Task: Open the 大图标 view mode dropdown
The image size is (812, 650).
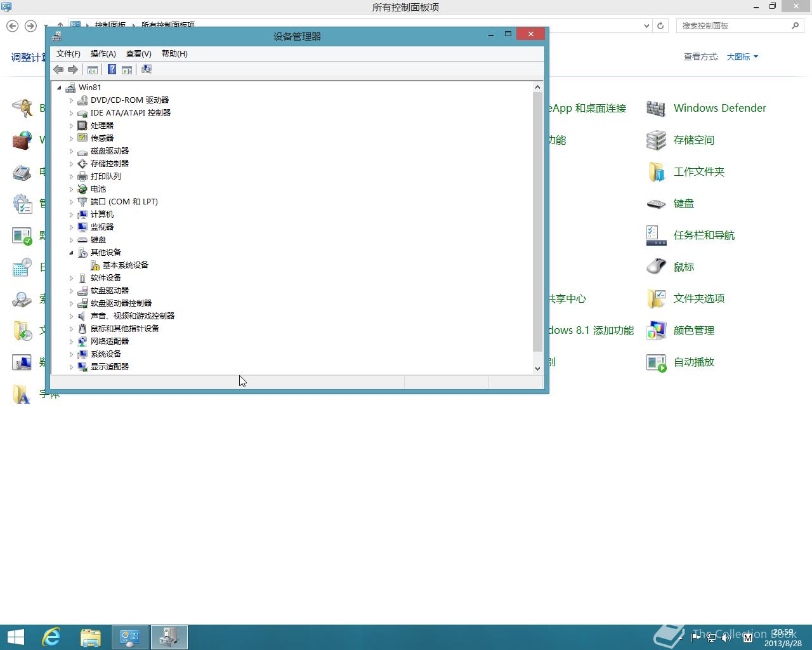Action: click(x=742, y=56)
